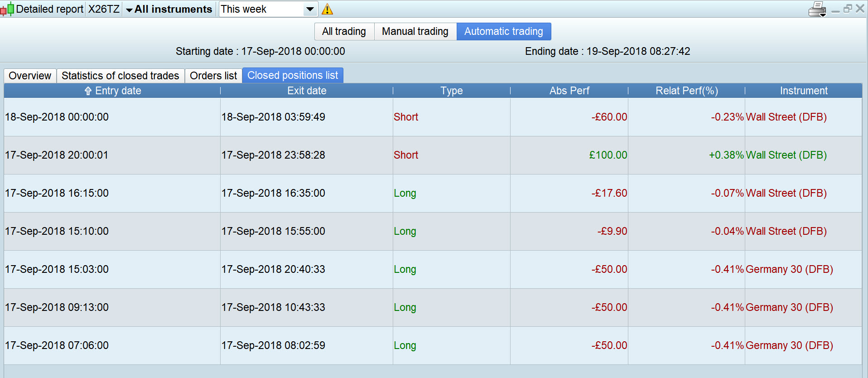Image resolution: width=868 pixels, height=378 pixels.
Task: Minimize the Detailed report window
Action: click(836, 10)
